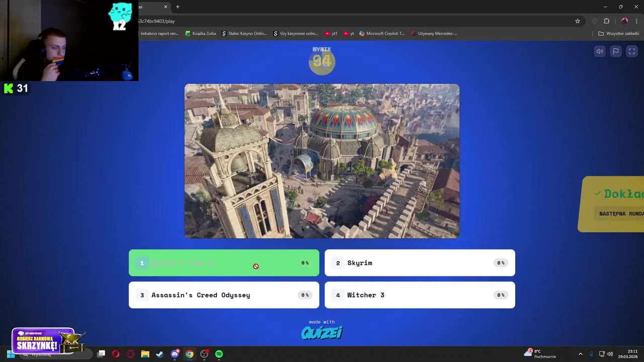Click the 0% badge on Witcher 3 answer
The width and height of the screenshot is (644, 362).
(x=501, y=295)
